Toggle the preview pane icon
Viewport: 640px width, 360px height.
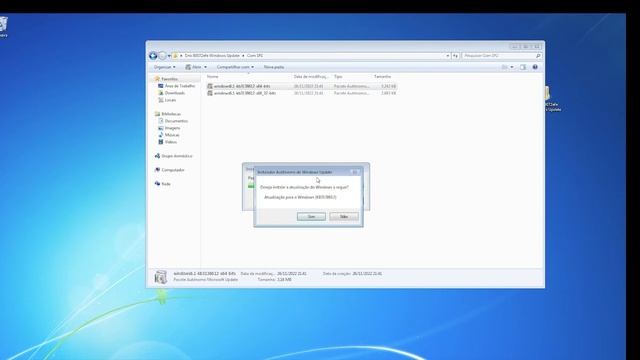pyautogui.click(x=523, y=67)
